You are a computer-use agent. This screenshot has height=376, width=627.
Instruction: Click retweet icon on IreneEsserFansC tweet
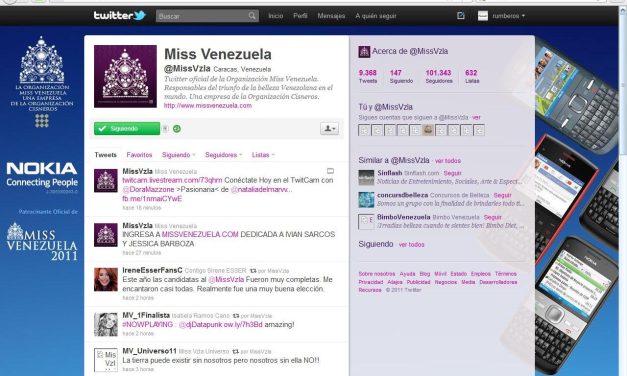click(253, 271)
